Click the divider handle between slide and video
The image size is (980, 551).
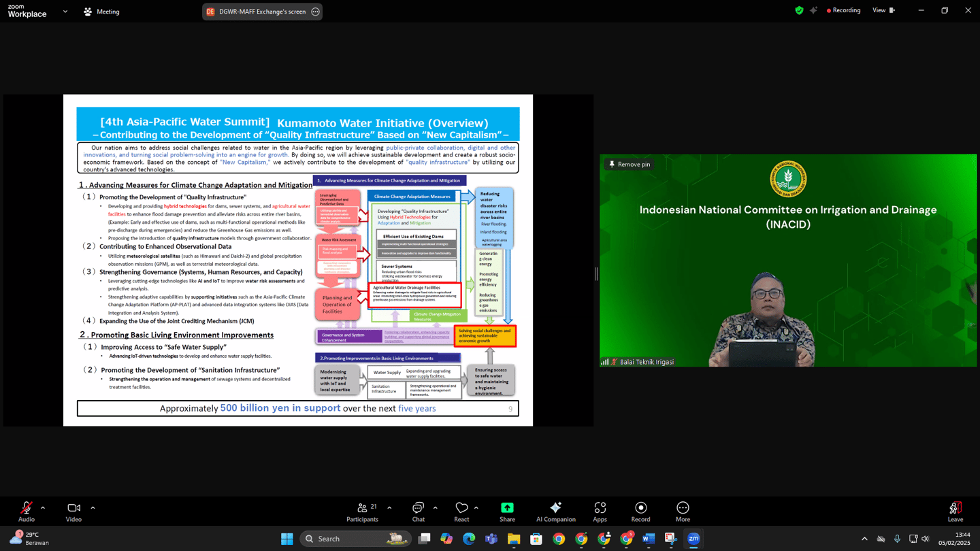coord(596,273)
